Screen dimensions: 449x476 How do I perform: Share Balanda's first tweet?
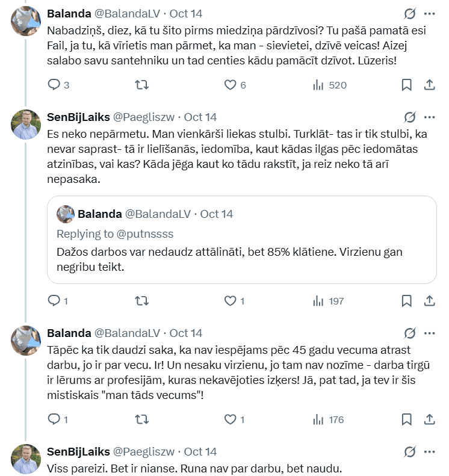pos(430,85)
